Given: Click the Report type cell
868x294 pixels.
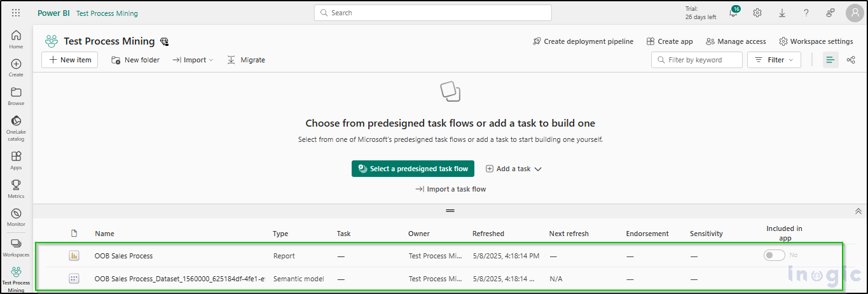Looking at the screenshot, I should pos(284,256).
